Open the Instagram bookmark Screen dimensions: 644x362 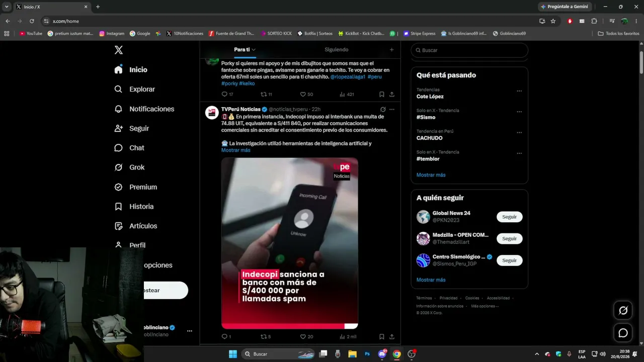[112, 34]
